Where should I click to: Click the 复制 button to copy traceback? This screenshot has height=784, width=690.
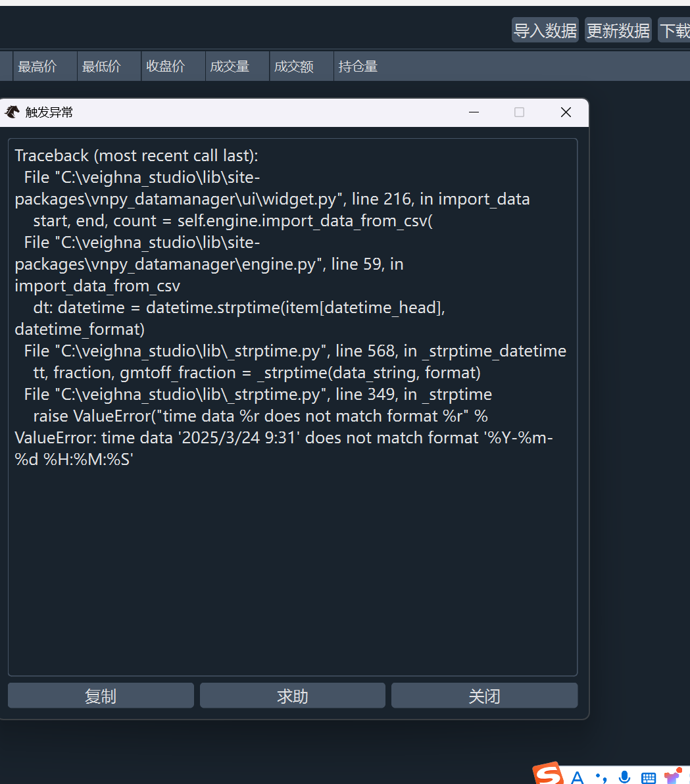pos(101,695)
